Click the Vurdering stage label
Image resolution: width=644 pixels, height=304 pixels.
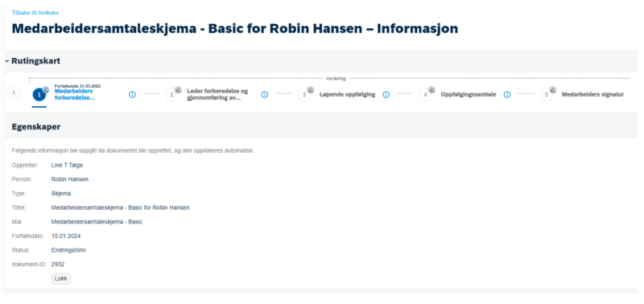click(336, 78)
